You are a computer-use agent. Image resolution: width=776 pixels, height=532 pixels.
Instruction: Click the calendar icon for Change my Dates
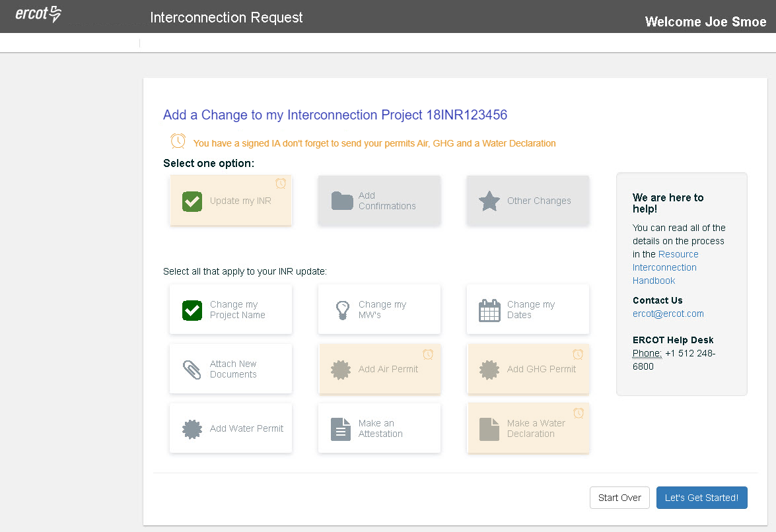pos(489,310)
